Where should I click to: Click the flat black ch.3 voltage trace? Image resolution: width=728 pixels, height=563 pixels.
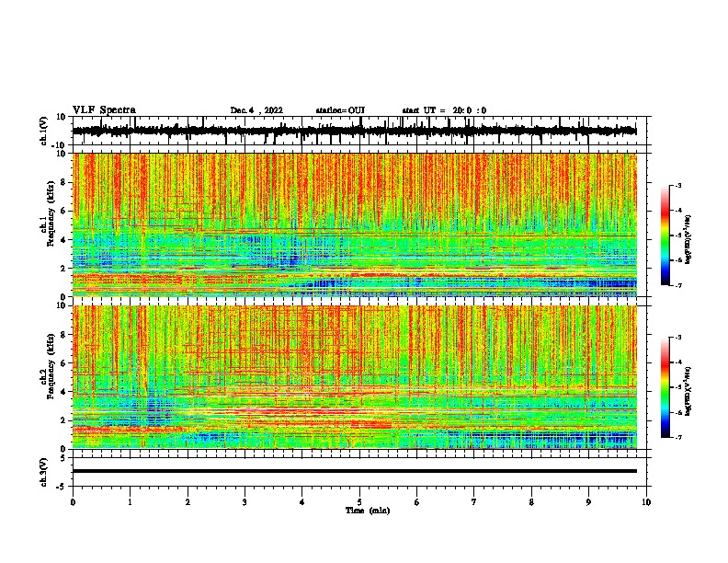[x=355, y=471]
